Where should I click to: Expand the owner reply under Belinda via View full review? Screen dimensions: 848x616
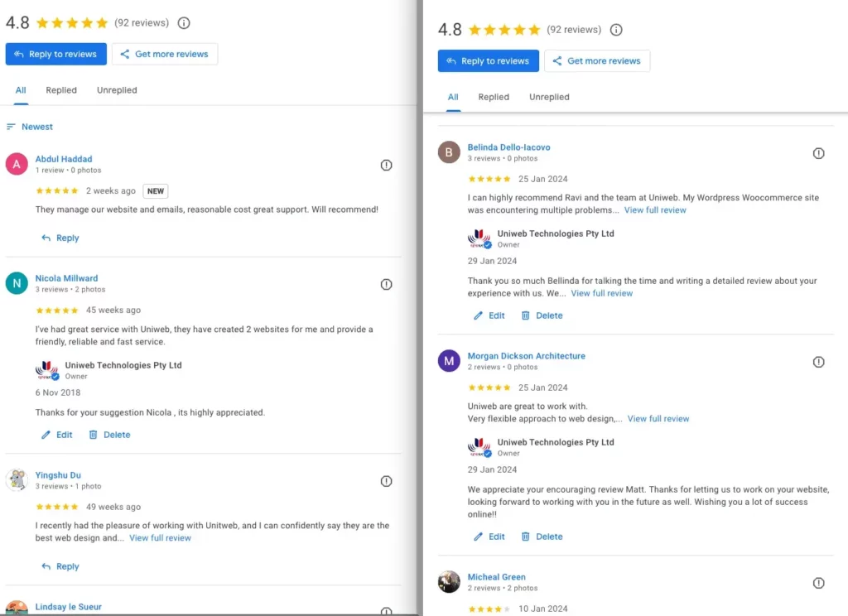tap(602, 293)
